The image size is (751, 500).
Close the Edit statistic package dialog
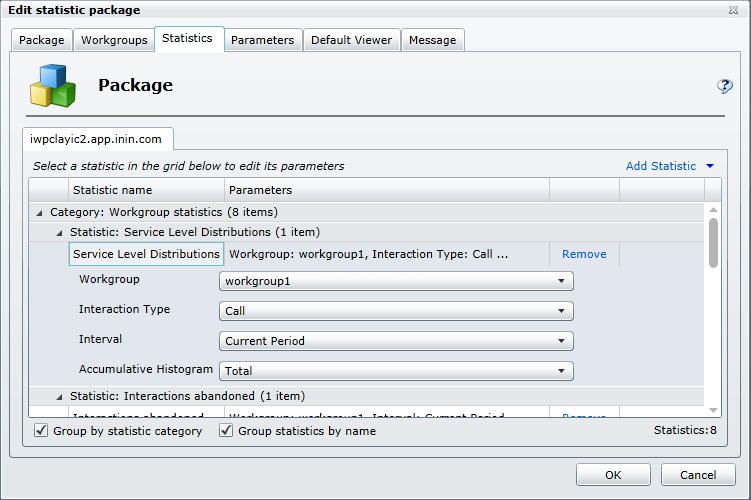pos(735,10)
